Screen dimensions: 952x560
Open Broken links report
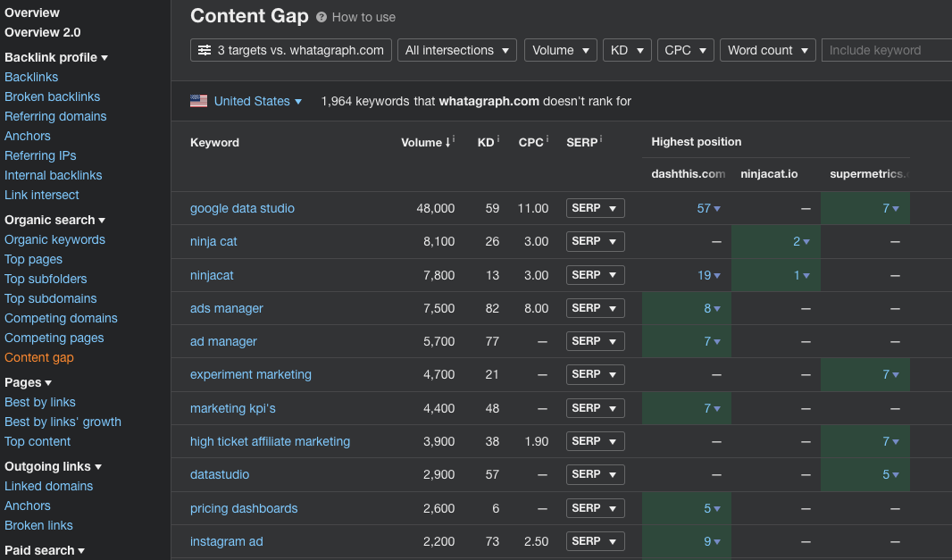coord(38,525)
